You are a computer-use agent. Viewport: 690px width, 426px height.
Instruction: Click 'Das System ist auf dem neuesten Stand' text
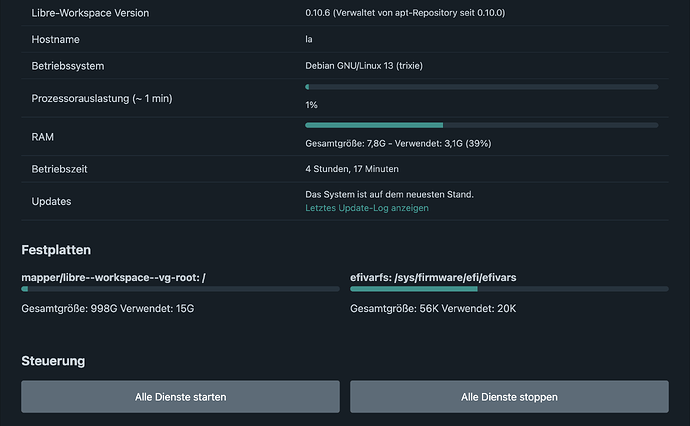[389, 194]
